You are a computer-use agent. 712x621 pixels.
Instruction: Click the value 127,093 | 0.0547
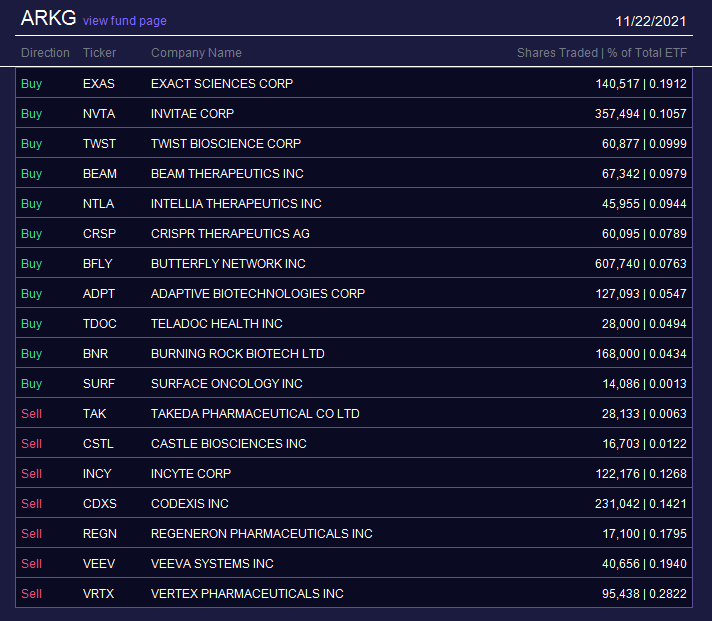point(641,293)
